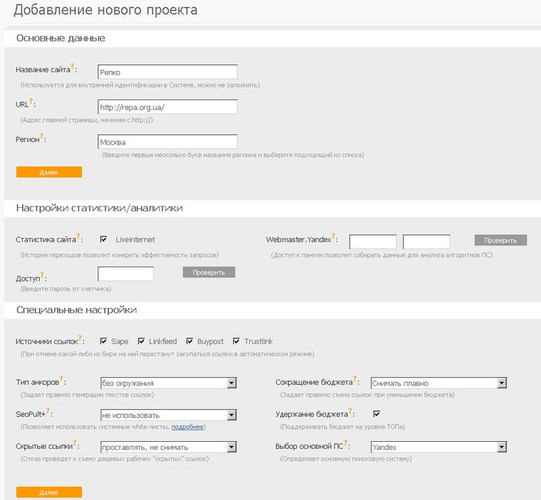Open the help hint for Сокращение бюджета

point(355,379)
